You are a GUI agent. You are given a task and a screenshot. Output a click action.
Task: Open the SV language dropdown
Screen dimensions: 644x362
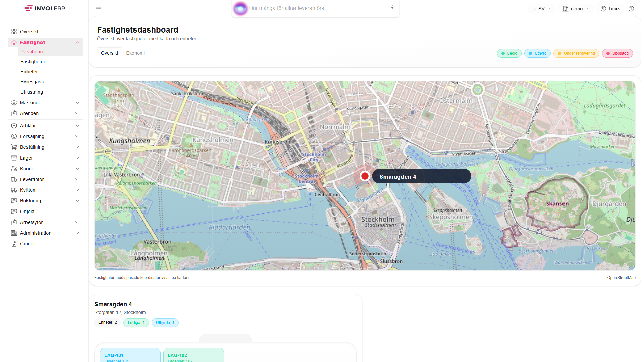tap(541, 9)
